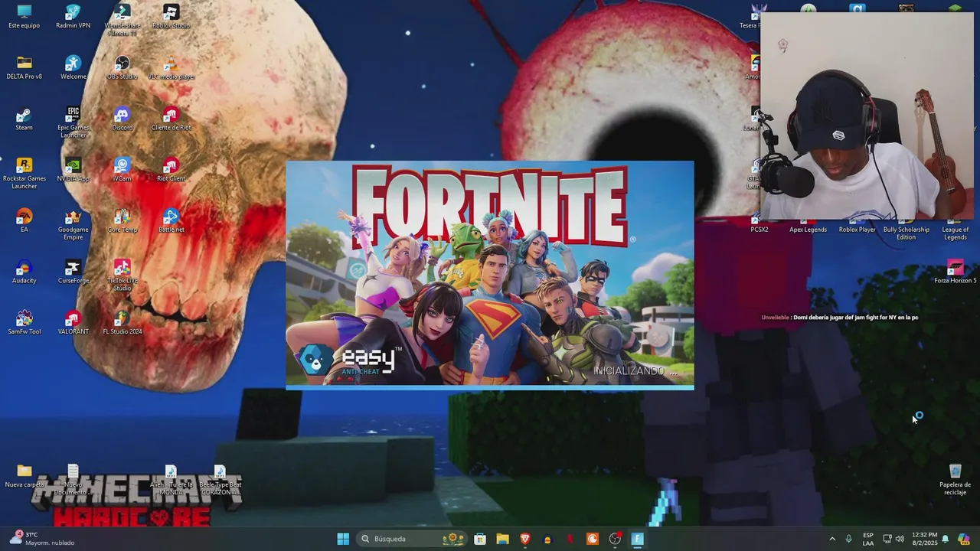
Task: Select the Wondershare Filmora 11 shortcut
Action: point(122,19)
